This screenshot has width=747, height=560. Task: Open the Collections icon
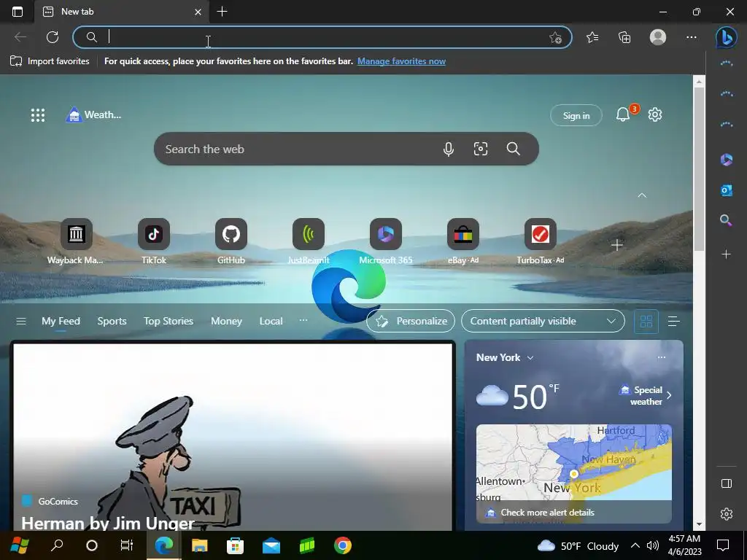pos(624,37)
